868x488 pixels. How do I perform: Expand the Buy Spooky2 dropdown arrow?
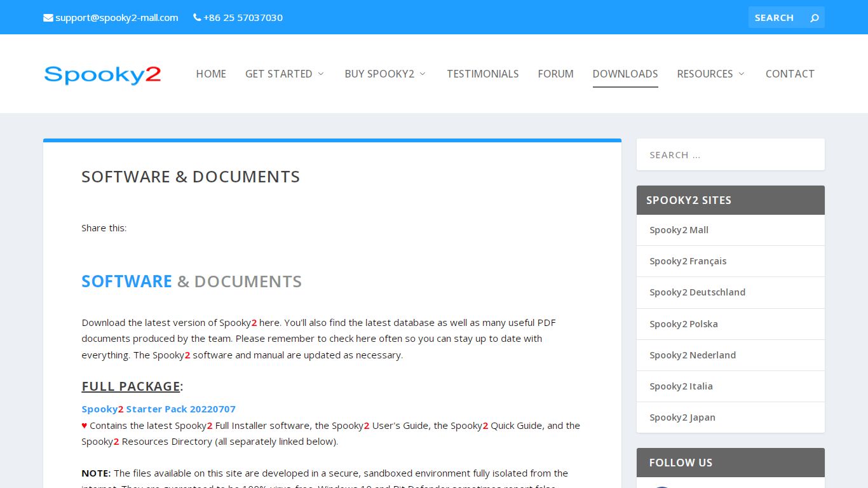coord(423,74)
